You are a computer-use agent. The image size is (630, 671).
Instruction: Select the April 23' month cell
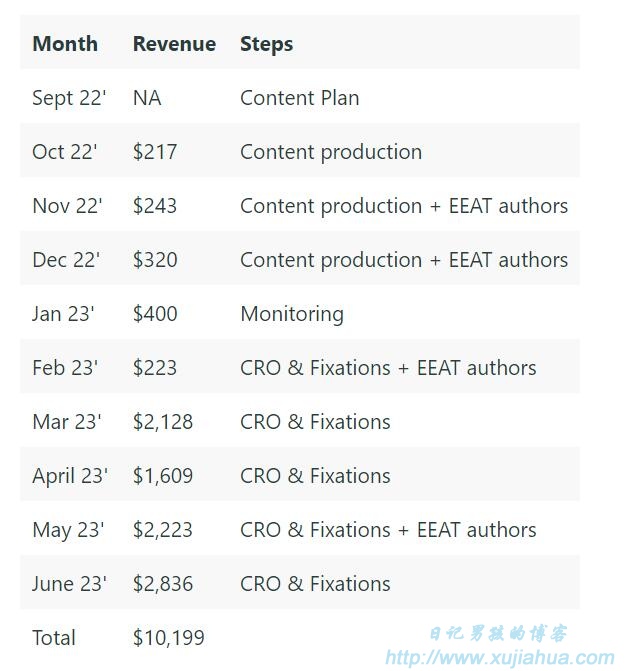point(70,476)
